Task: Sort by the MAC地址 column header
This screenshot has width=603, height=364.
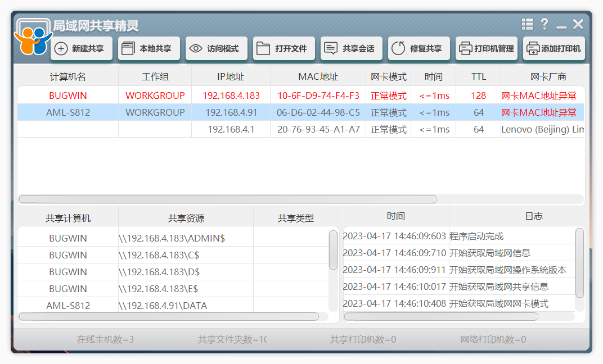Action: pyautogui.click(x=318, y=76)
